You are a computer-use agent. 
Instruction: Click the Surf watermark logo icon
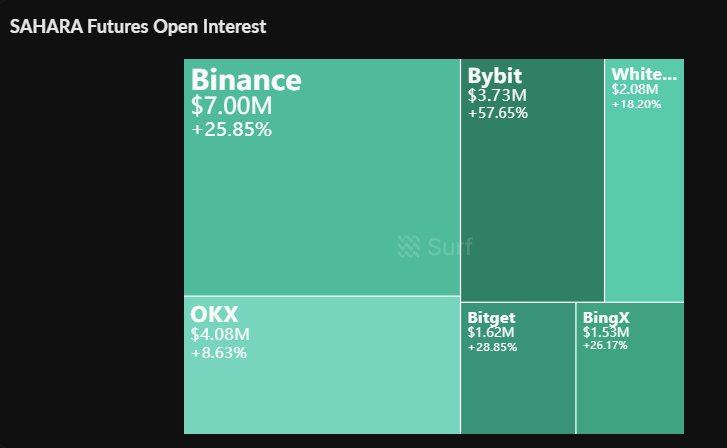407,247
